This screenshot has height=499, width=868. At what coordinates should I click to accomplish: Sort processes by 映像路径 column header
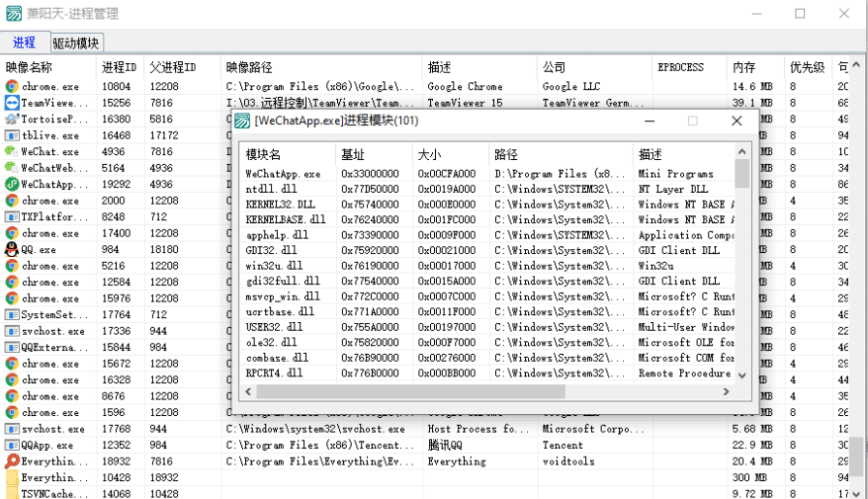[321, 67]
